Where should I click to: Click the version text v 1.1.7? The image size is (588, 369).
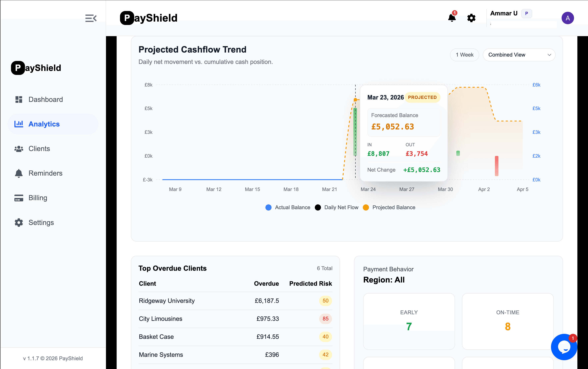[31, 358]
